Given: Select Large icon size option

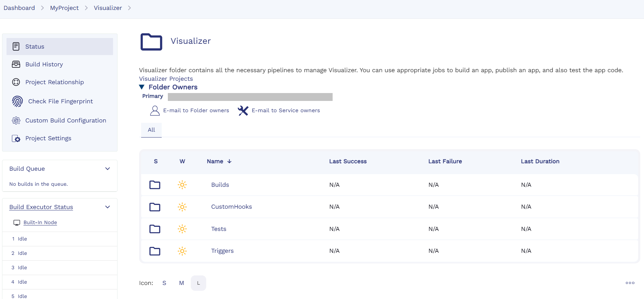Looking at the screenshot, I should [x=198, y=283].
